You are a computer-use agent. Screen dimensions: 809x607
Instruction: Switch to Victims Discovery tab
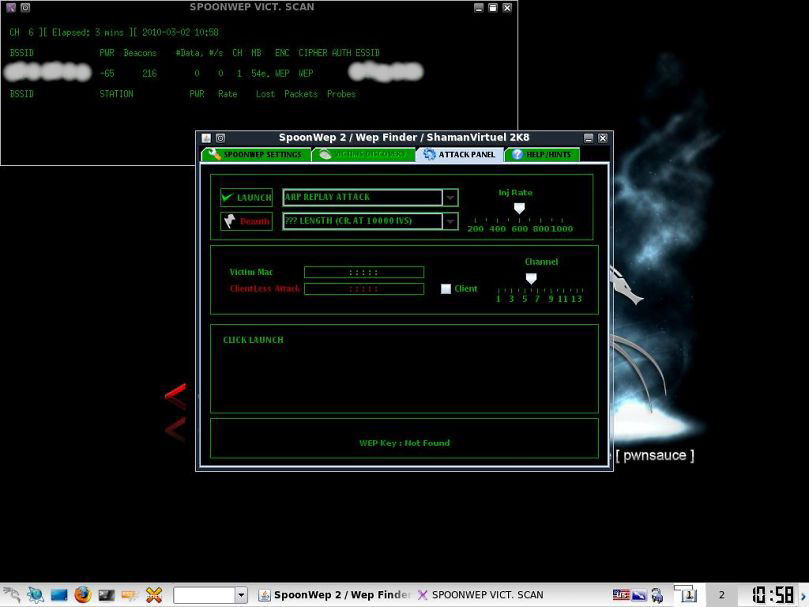[364, 154]
